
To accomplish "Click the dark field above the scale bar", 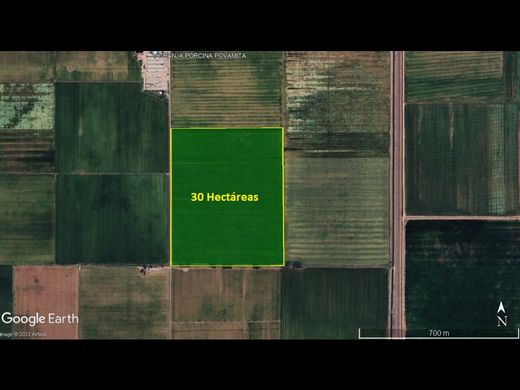I will point(462,273).
